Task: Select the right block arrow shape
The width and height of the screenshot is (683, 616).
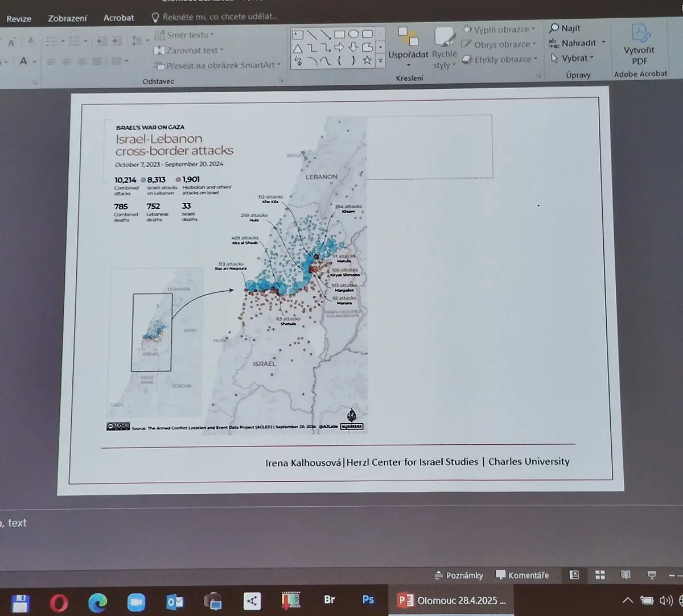Action: 339,47
